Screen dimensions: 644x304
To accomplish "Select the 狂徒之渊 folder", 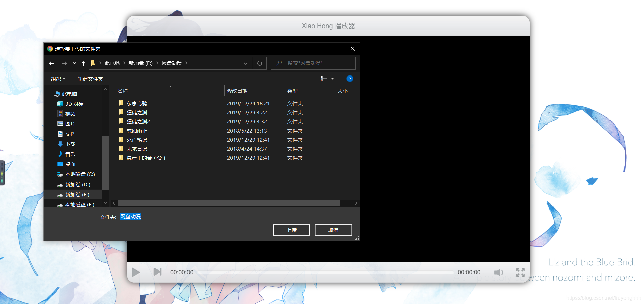I will pyautogui.click(x=137, y=113).
